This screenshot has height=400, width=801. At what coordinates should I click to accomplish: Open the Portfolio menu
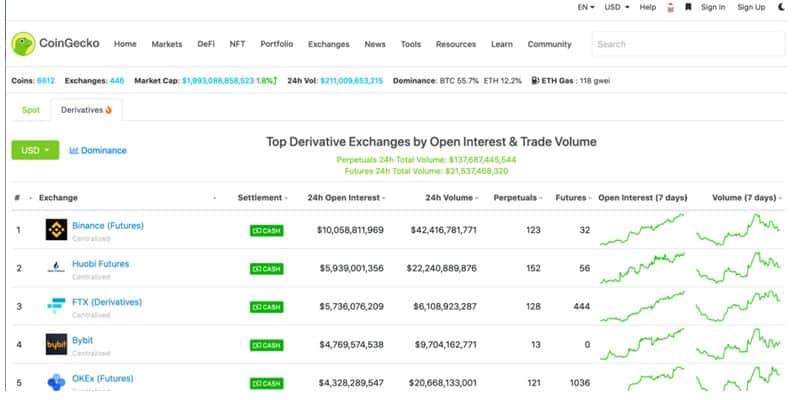click(276, 44)
